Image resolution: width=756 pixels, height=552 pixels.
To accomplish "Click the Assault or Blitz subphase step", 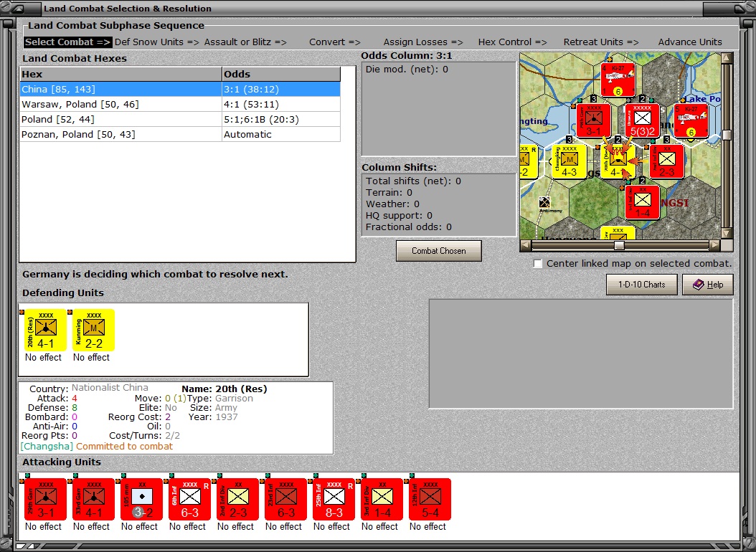I will (x=245, y=42).
